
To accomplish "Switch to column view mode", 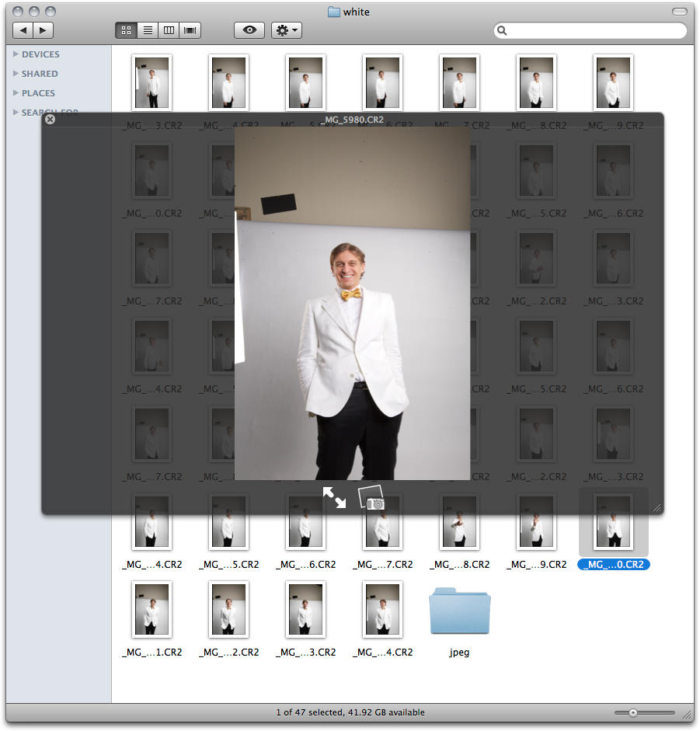I will pyautogui.click(x=168, y=30).
